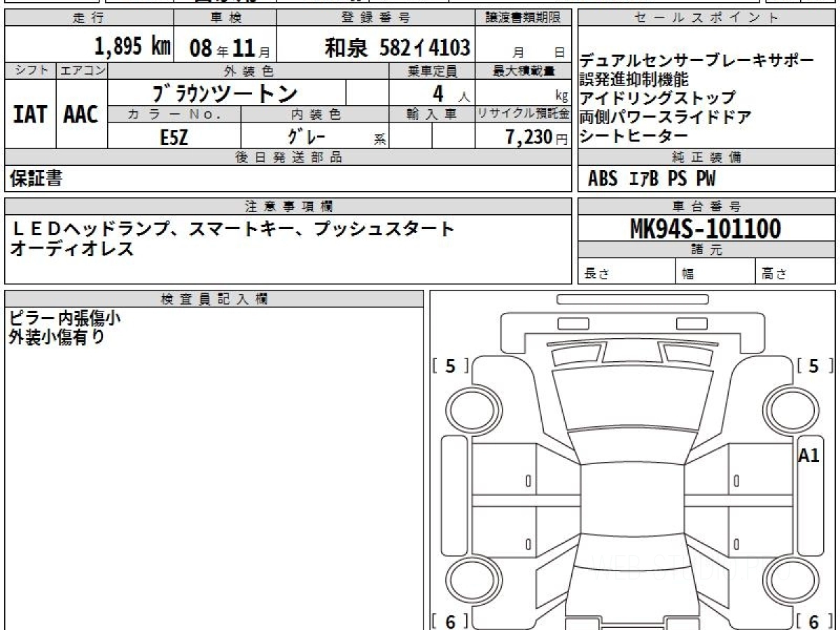Select the 車台番号 header

pos(706,206)
